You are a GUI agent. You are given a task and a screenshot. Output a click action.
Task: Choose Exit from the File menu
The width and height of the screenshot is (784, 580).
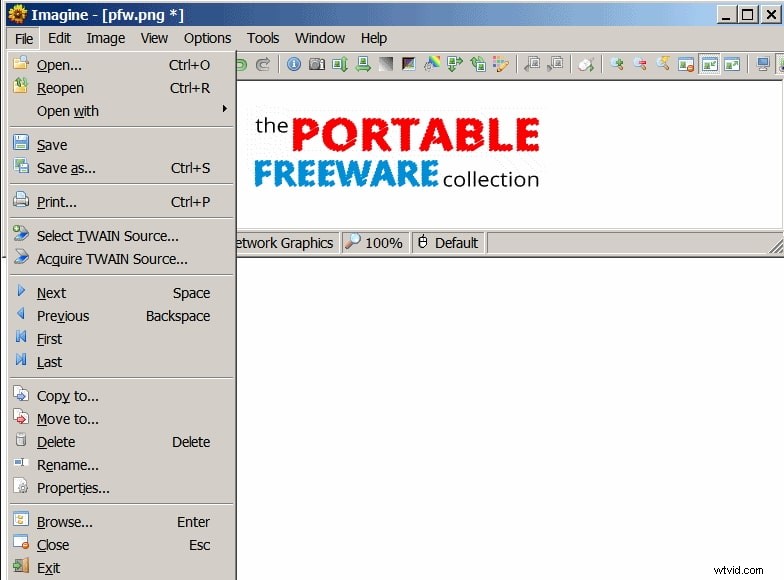[x=122, y=568]
